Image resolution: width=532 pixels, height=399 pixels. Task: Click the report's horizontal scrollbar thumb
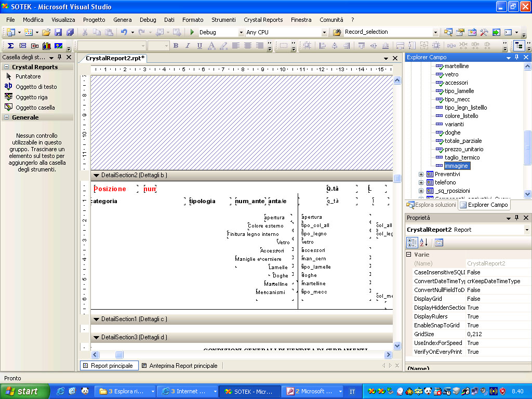coord(119,355)
